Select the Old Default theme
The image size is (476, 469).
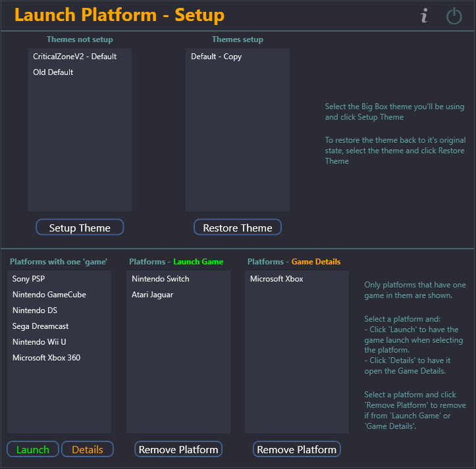click(53, 72)
